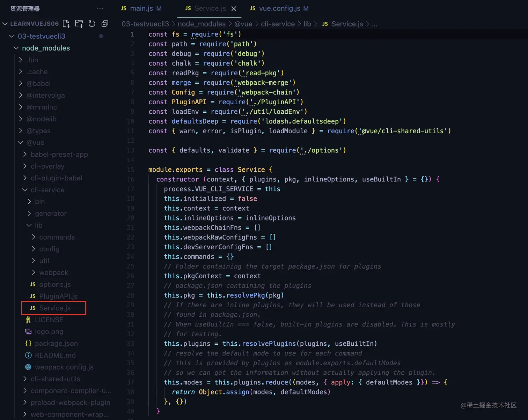
Task: Collapse the 03-testvuecli3 folder
Action: (x=12, y=36)
